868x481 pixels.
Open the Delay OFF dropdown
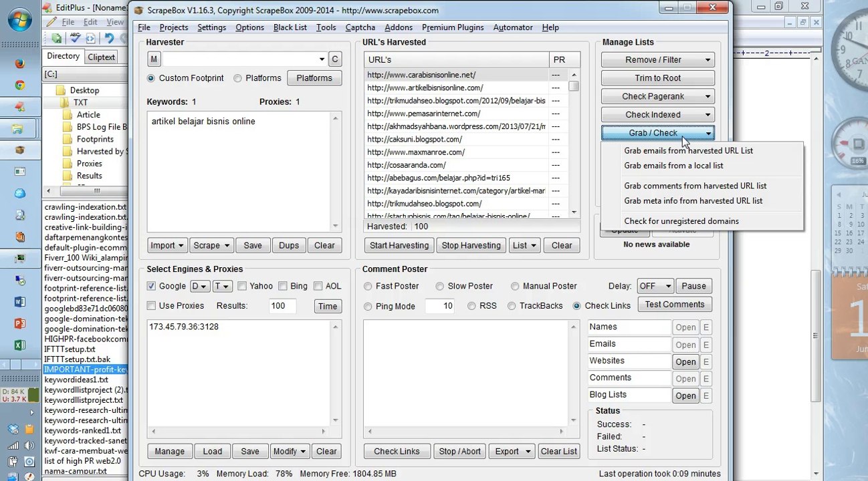[x=654, y=286]
